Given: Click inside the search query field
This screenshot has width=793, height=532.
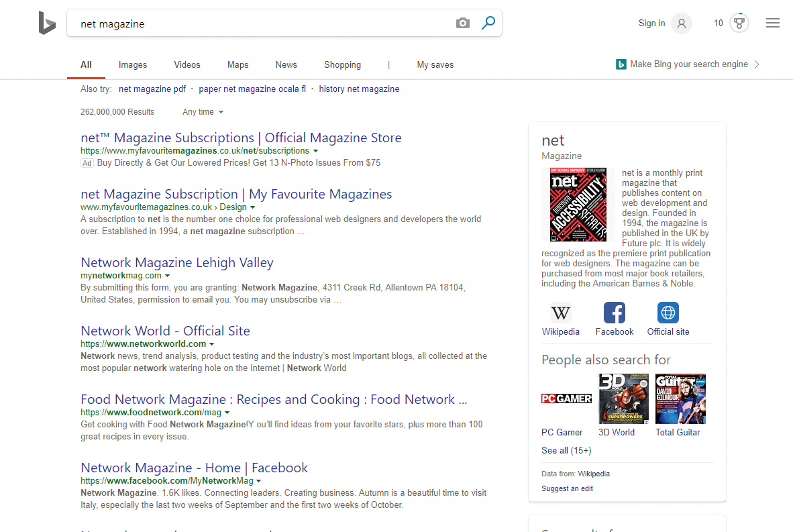Looking at the screenshot, I should click(262, 23).
